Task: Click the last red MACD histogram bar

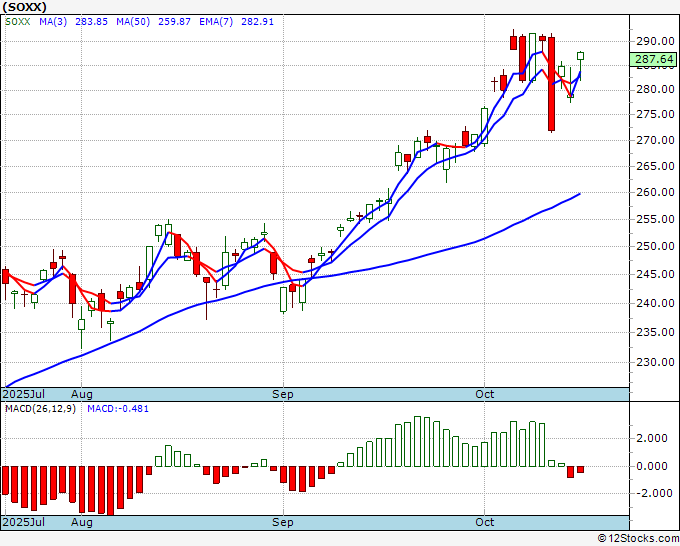Action: [580, 470]
